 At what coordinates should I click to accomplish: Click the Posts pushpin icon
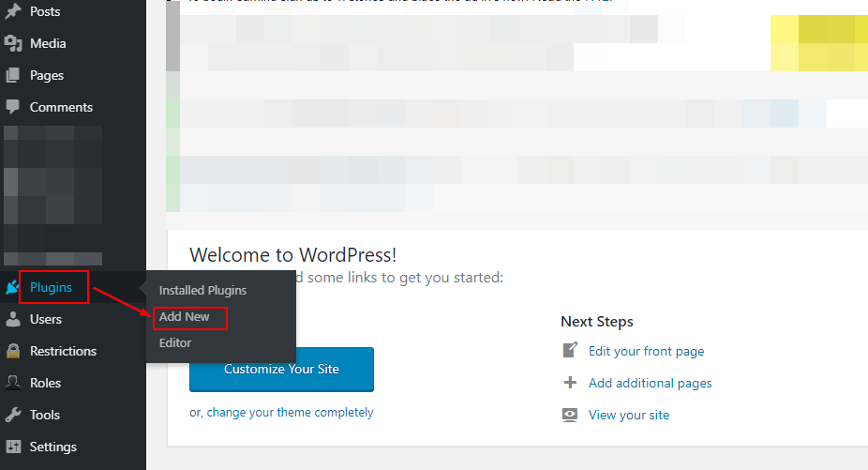(13, 11)
